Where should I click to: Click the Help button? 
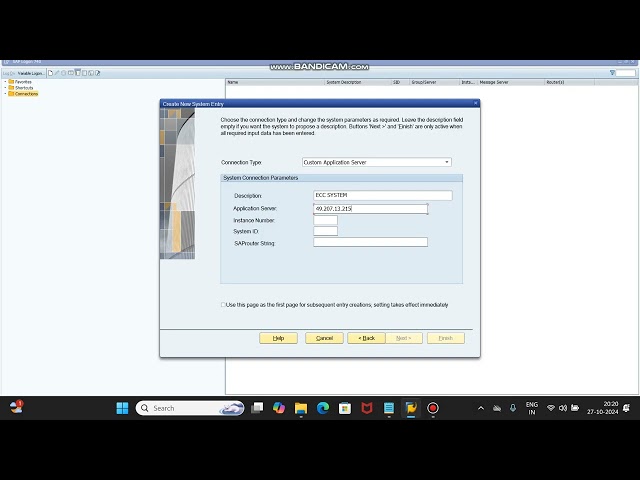[278, 338]
